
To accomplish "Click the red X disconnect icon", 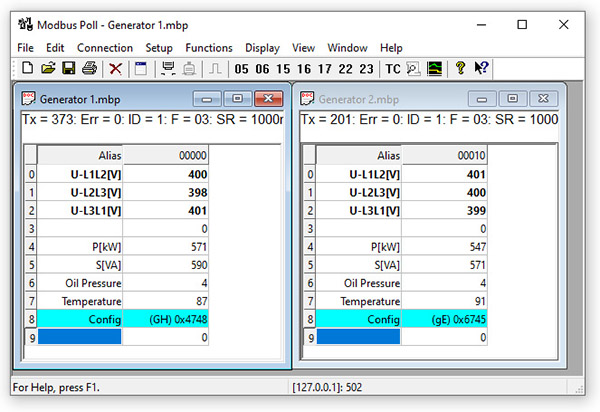I will tap(116, 69).
